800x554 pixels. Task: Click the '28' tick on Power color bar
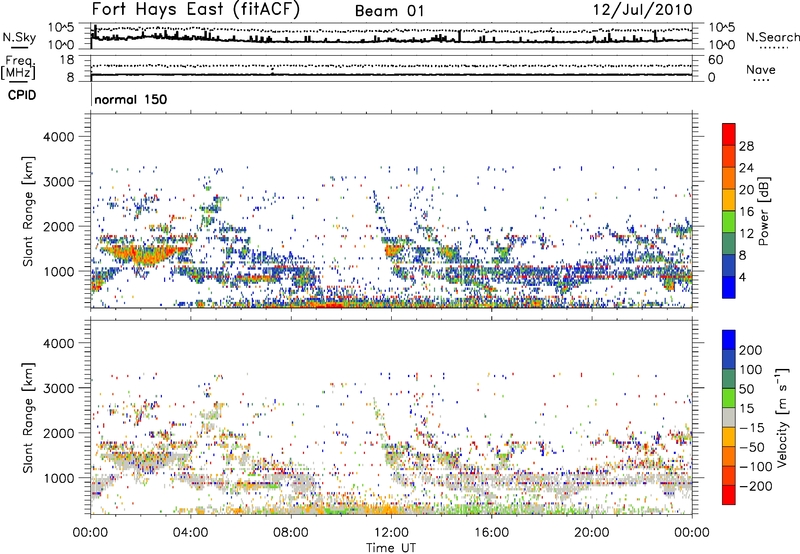click(x=746, y=146)
